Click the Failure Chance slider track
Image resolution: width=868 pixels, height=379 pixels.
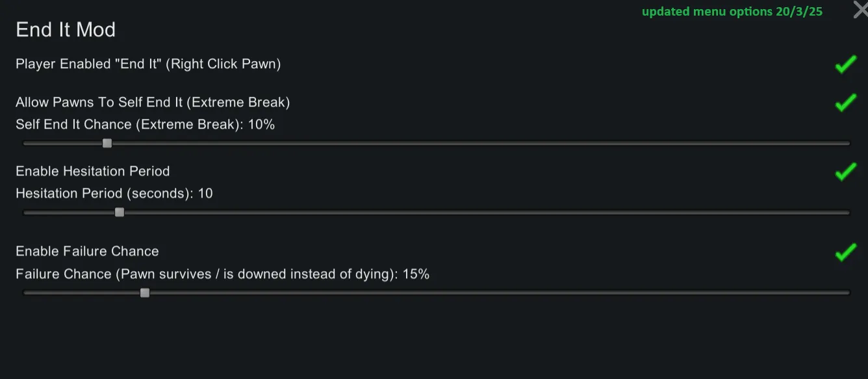pyautogui.click(x=455, y=293)
